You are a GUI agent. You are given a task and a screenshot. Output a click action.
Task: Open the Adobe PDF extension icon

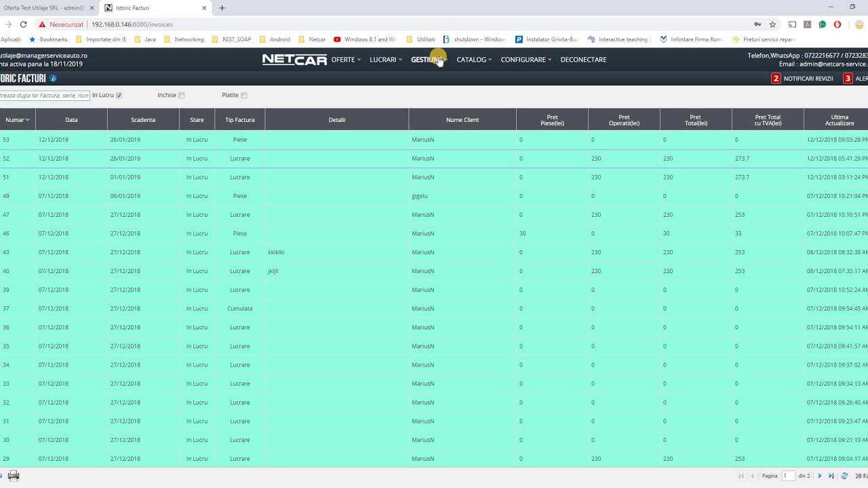[807, 24]
